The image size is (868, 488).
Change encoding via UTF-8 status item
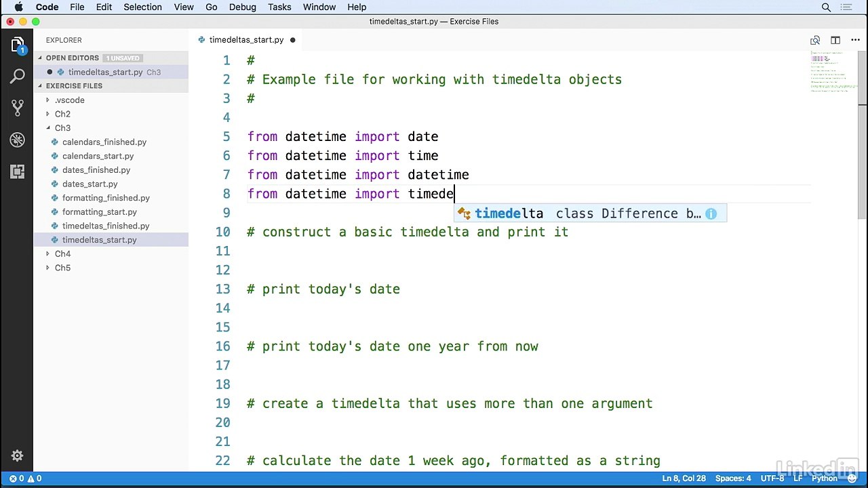[x=772, y=479]
